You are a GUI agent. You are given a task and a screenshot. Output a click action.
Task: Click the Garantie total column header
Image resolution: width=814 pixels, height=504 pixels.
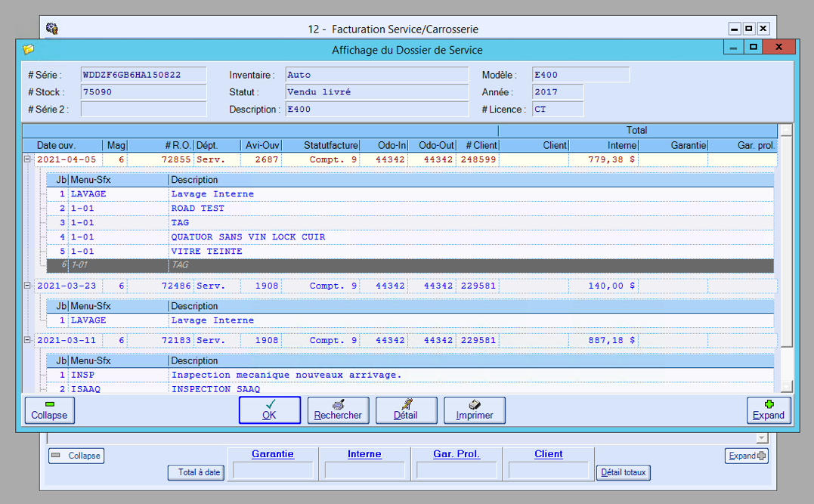click(x=673, y=145)
